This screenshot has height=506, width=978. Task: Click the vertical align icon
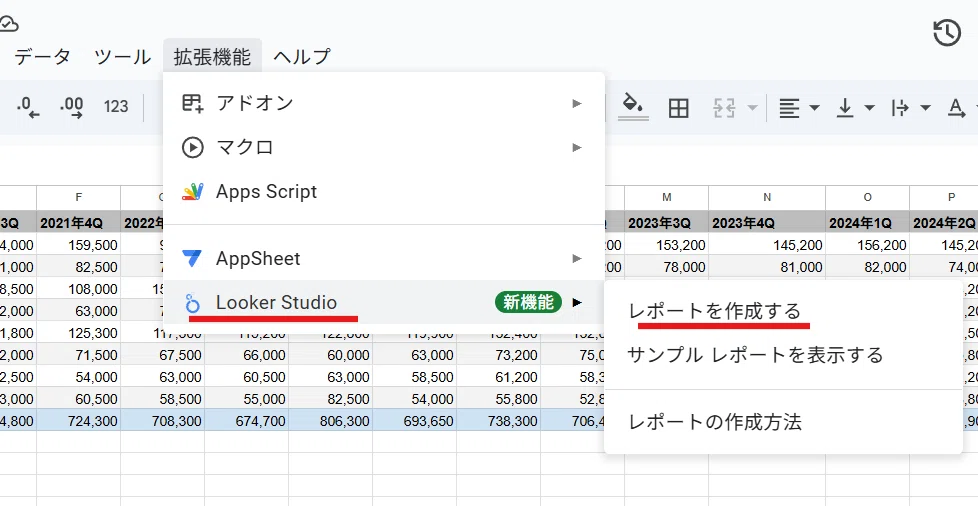coord(845,108)
